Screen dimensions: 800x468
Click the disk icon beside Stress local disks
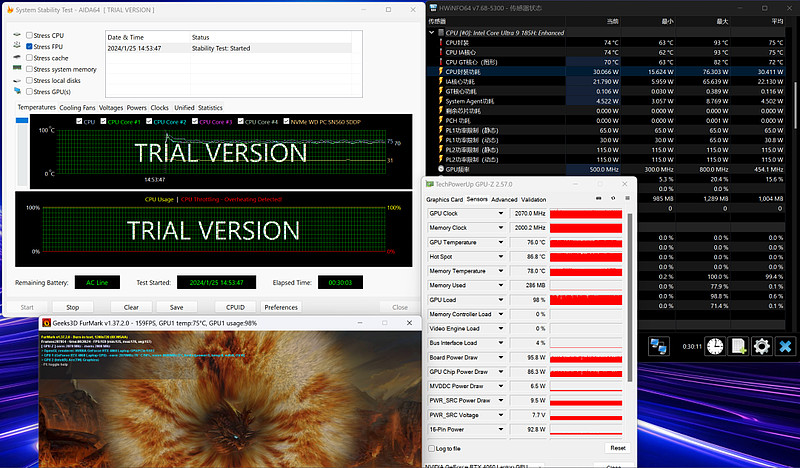[x=17, y=80]
